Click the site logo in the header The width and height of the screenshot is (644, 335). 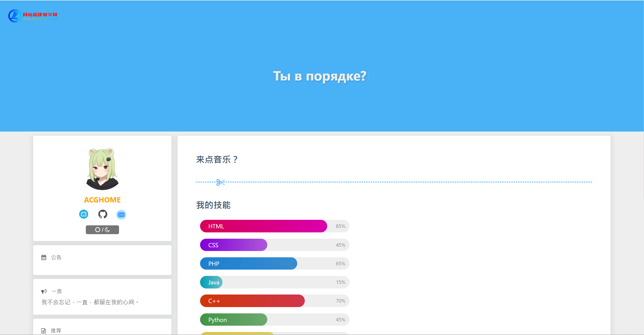click(33, 16)
